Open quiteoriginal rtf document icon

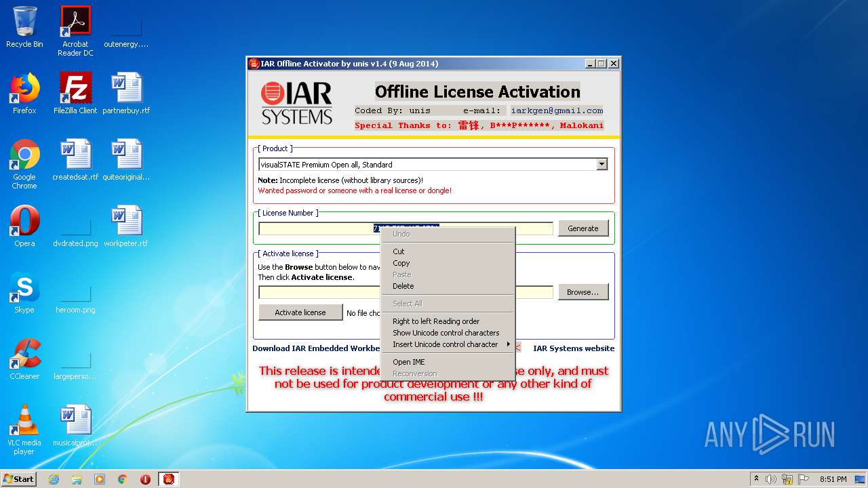pos(126,160)
